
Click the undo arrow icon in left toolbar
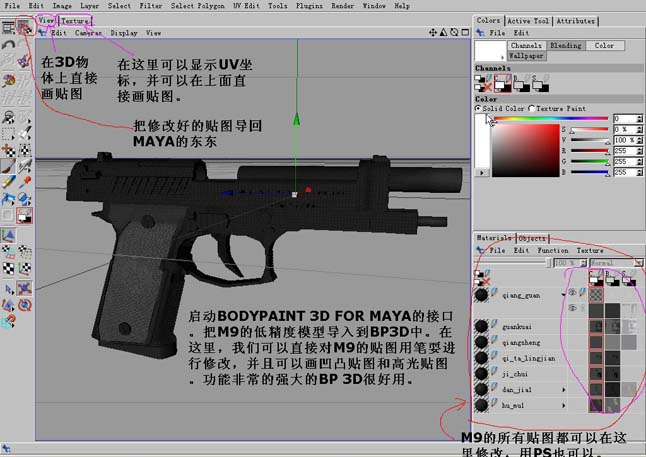[8, 45]
